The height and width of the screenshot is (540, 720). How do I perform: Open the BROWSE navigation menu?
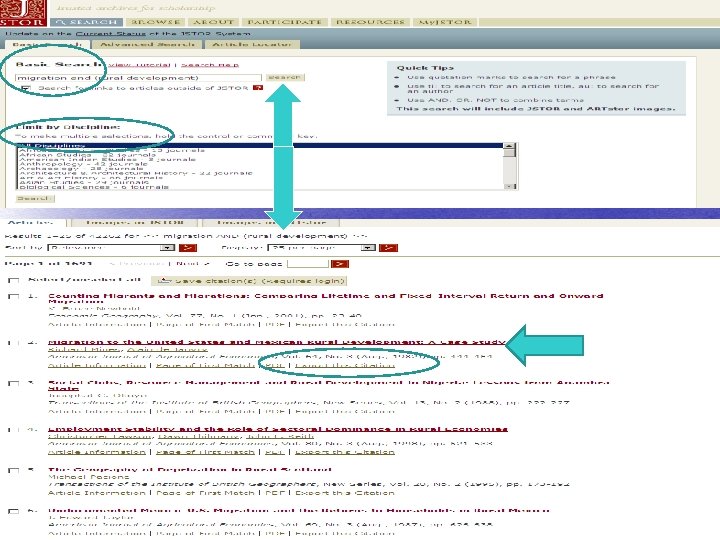tap(155, 22)
